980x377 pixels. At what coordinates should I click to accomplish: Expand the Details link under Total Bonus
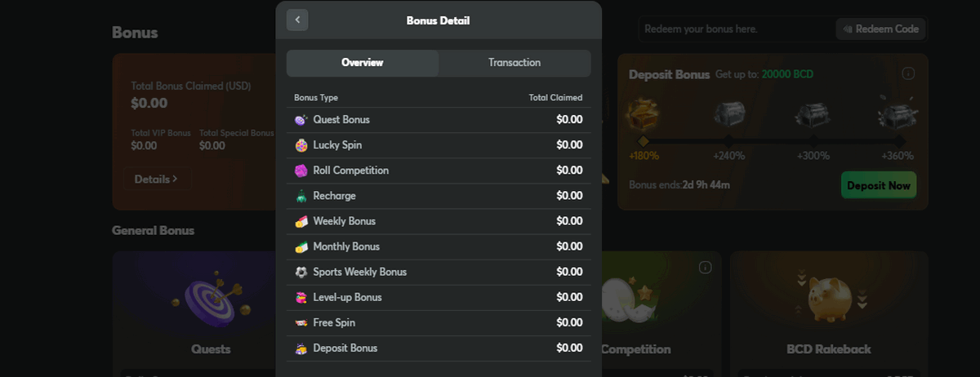157,179
